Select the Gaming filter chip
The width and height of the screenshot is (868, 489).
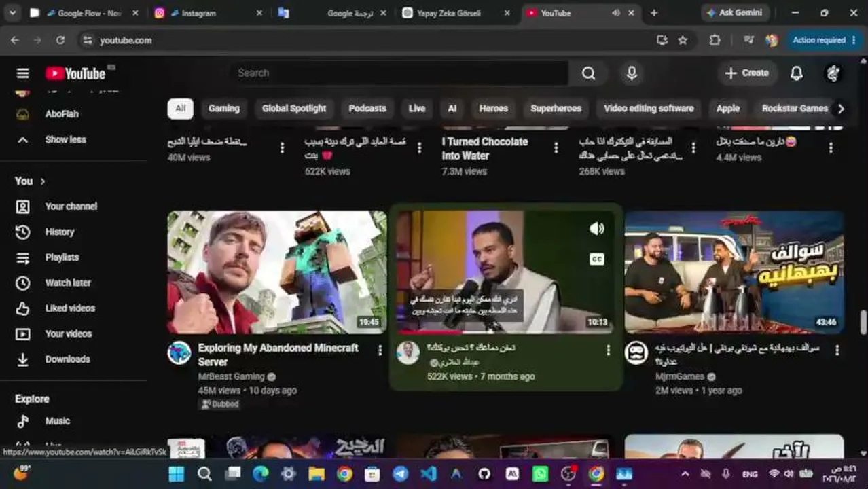pos(224,109)
